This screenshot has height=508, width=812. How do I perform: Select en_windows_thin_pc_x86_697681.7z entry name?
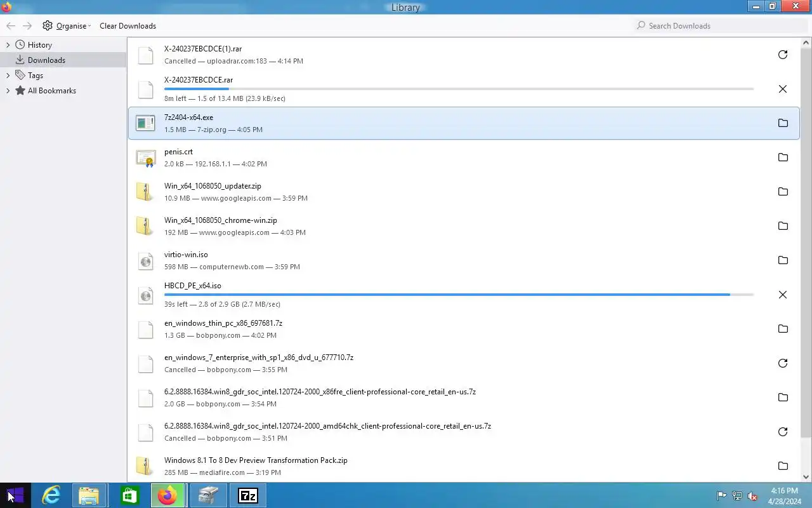[x=223, y=323]
